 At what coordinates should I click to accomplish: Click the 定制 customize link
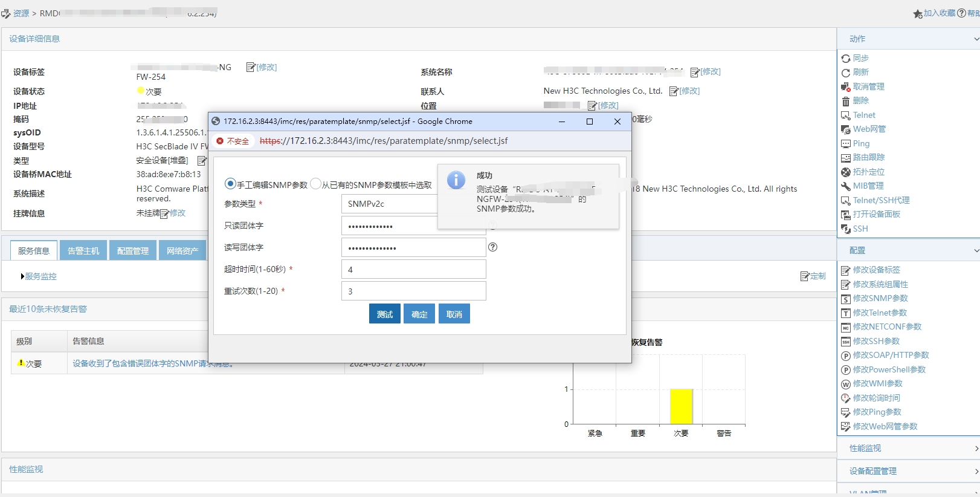pos(818,276)
